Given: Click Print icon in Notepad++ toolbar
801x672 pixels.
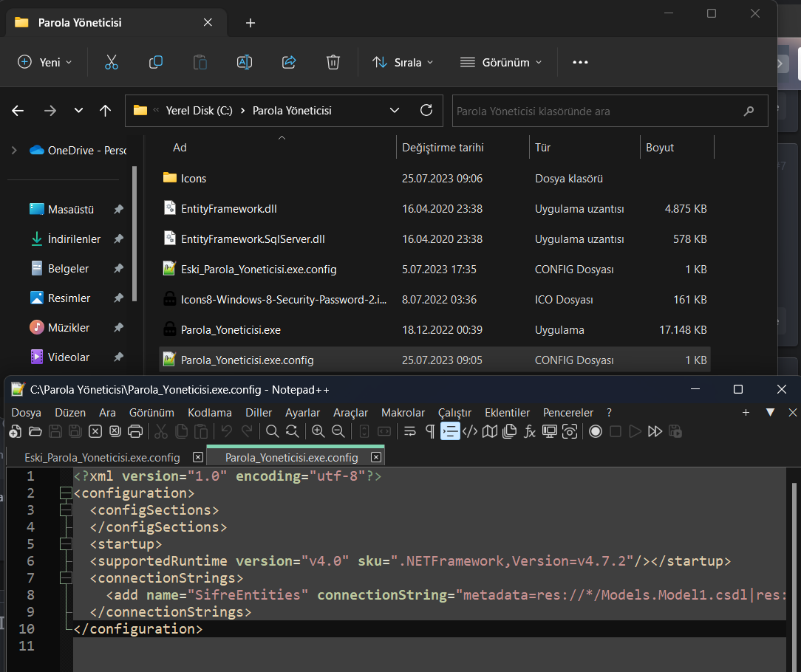Looking at the screenshot, I should 135,431.
